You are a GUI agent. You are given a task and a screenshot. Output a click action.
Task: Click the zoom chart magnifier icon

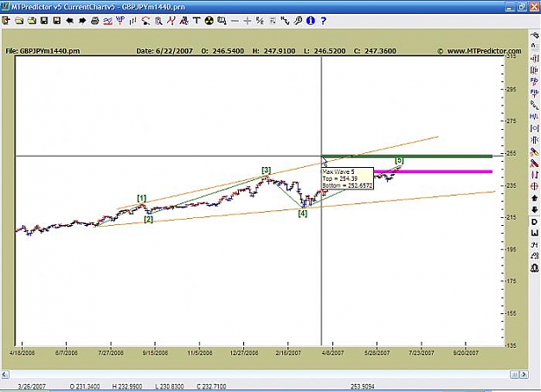[x=158, y=21]
